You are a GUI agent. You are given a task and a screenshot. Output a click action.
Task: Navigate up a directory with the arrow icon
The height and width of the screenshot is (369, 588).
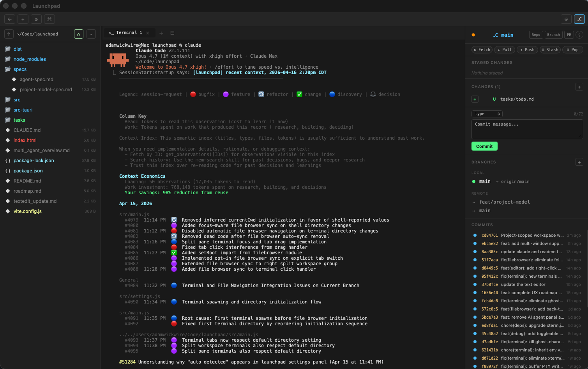(x=9, y=34)
